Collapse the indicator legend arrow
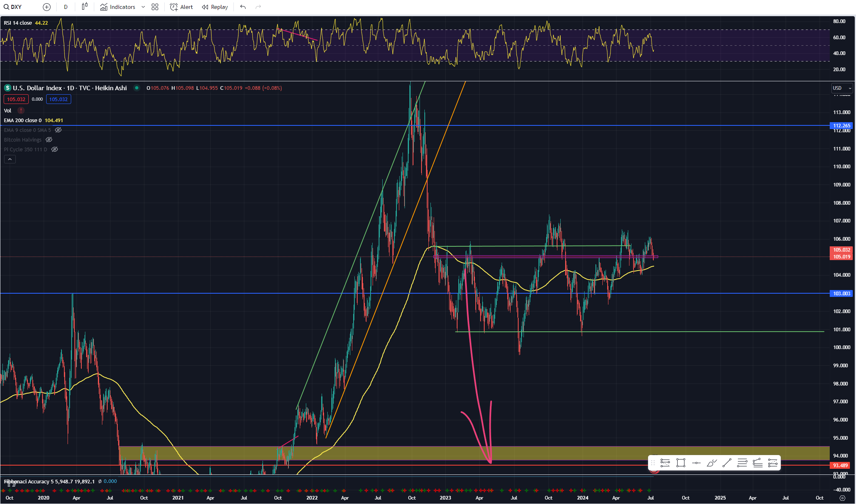856x504 pixels. pos(10,159)
